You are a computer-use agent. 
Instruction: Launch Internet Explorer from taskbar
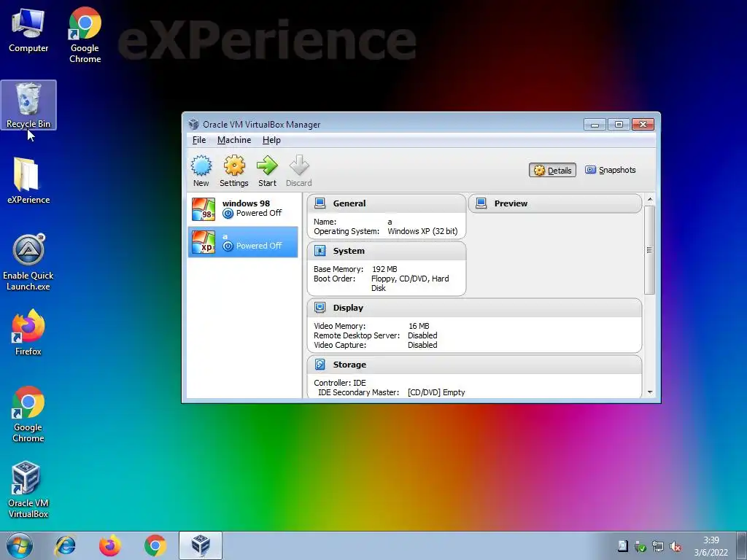[x=65, y=545]
